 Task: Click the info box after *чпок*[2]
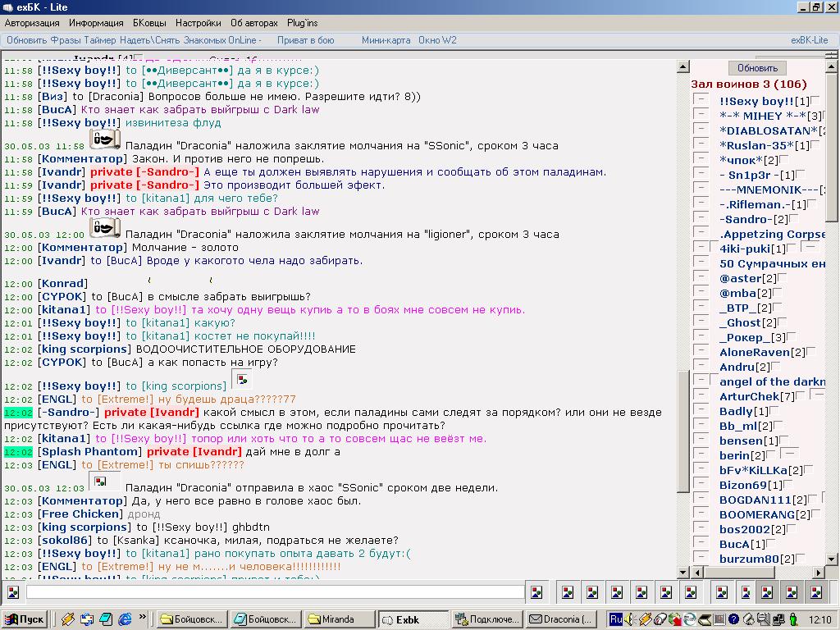pos(784,159)
